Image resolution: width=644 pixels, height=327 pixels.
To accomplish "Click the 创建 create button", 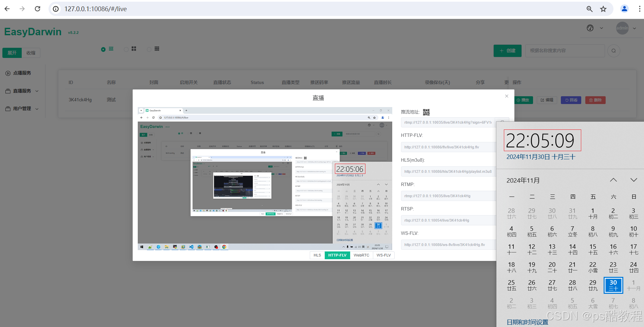I will (x=508, y=50).
